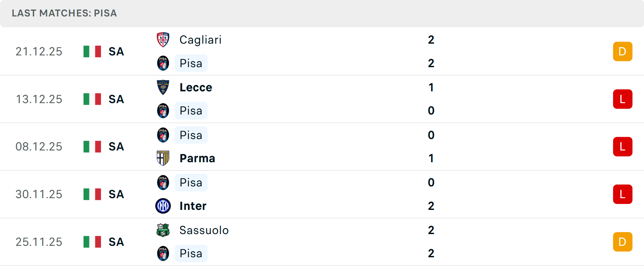
Task: Click Italy flag on the 30.11.25 match
Action: [92, 194]
